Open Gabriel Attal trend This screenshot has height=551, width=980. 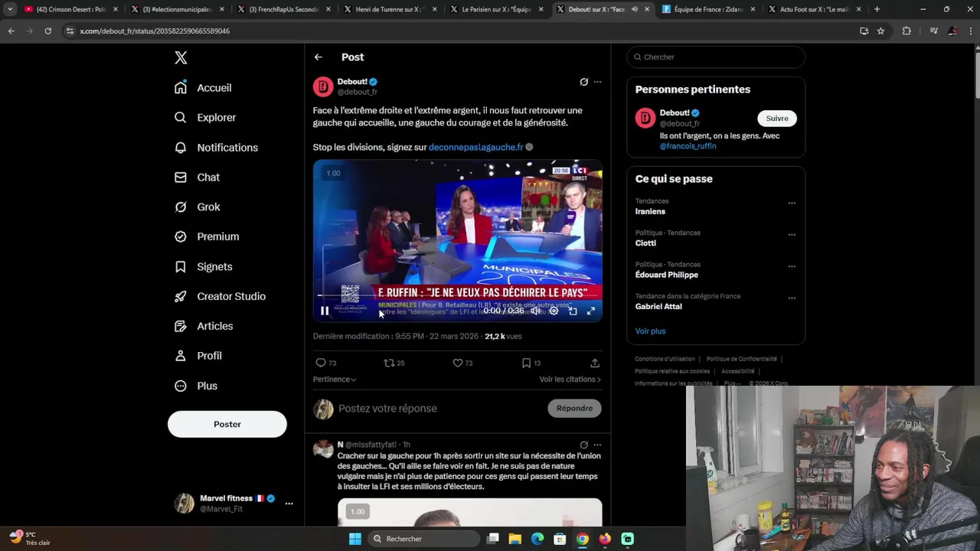[658, 306]
